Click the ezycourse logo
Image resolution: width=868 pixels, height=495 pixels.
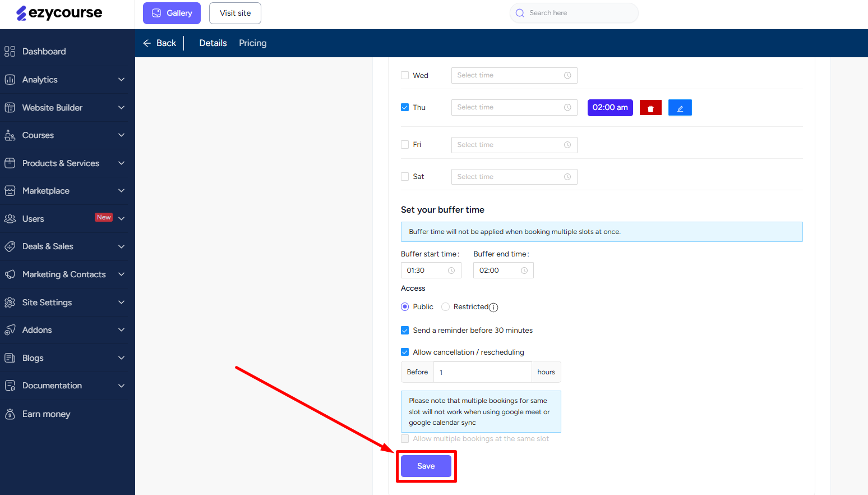59,13
